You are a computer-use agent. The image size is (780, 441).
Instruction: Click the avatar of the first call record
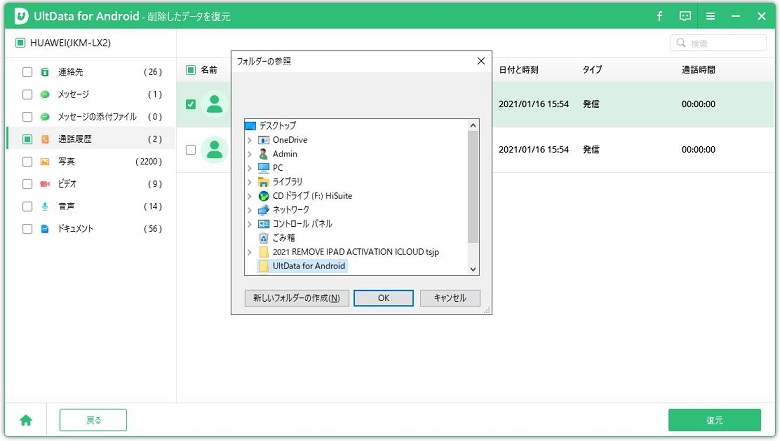[215, 104]
